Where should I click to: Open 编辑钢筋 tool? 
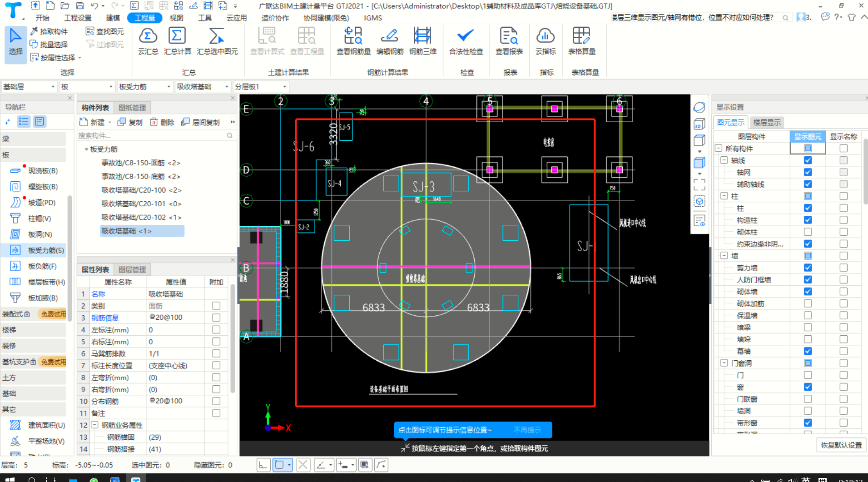pyautogui.click(x=390, y=41)
